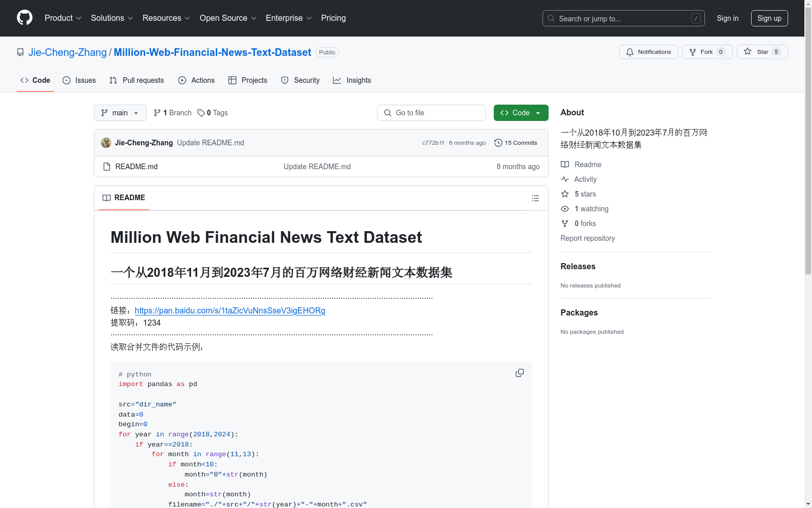Open the Pricing page

coord(333,18)
